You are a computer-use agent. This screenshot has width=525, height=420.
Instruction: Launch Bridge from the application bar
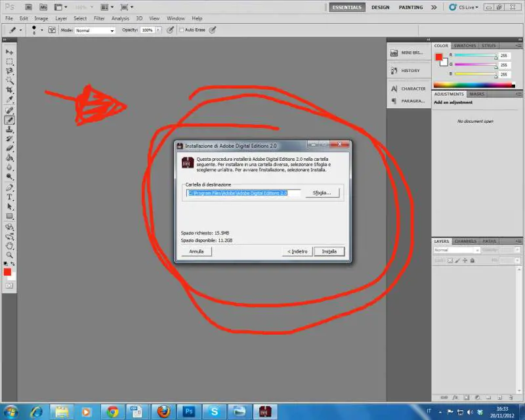(x=29, y=7)
